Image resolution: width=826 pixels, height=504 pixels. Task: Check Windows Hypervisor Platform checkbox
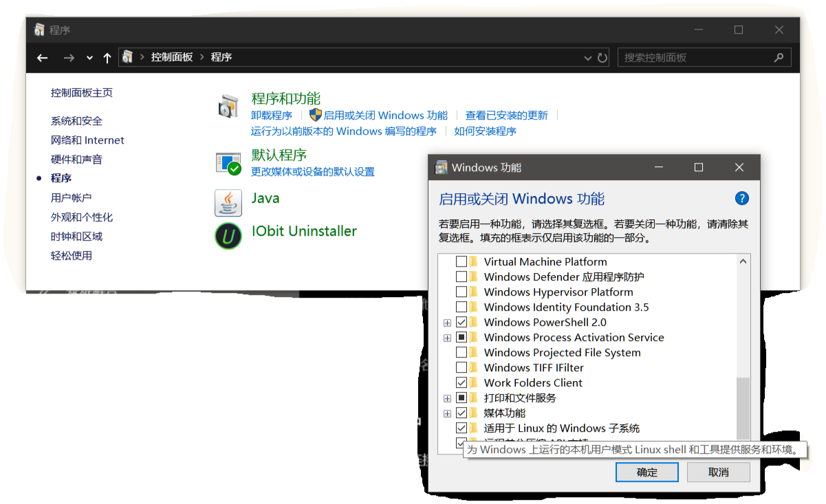[461, 292]
